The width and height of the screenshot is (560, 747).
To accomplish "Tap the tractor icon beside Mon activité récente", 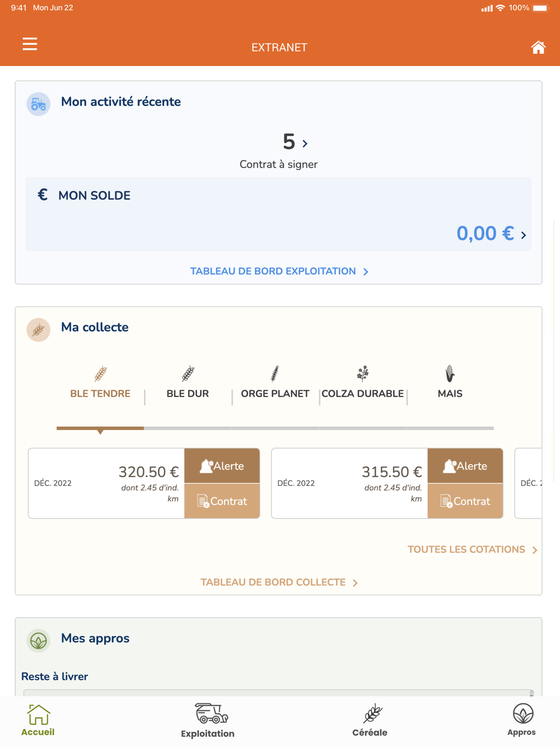I will click(x=39, y=104).
